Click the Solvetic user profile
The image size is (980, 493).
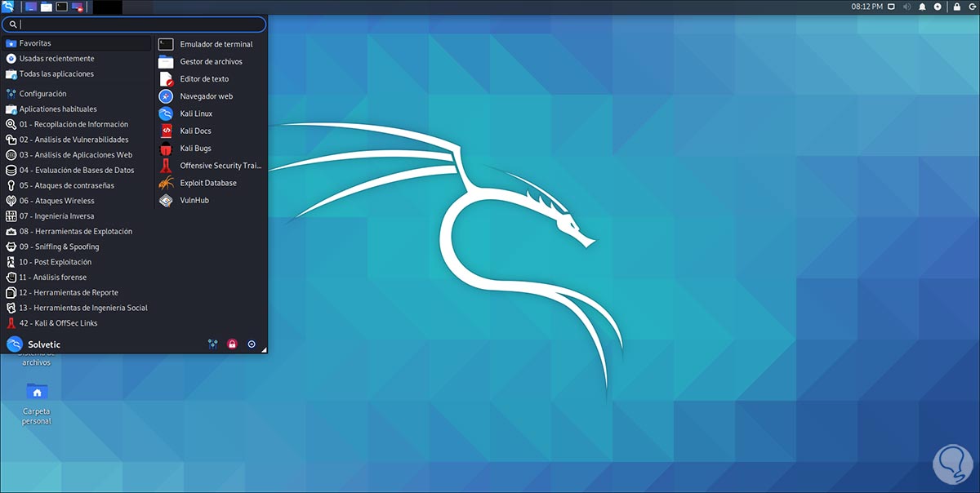coord(33,344)
